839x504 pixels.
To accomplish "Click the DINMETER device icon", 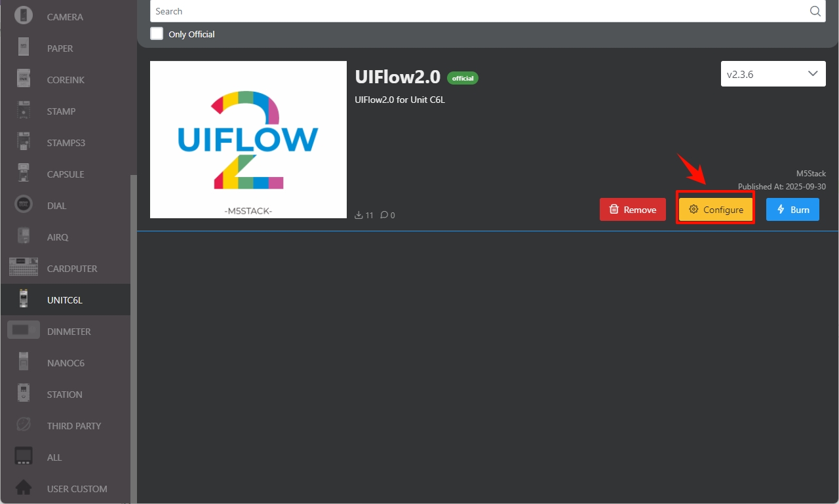I will point(24,331).
